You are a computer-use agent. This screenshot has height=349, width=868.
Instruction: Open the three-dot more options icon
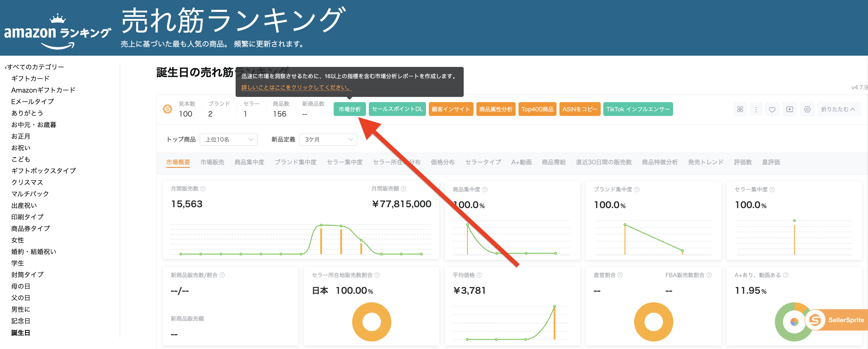756,109
